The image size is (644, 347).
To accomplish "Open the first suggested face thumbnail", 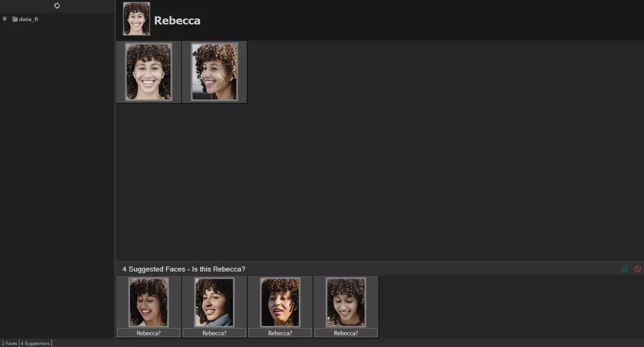I will (148, 302).
